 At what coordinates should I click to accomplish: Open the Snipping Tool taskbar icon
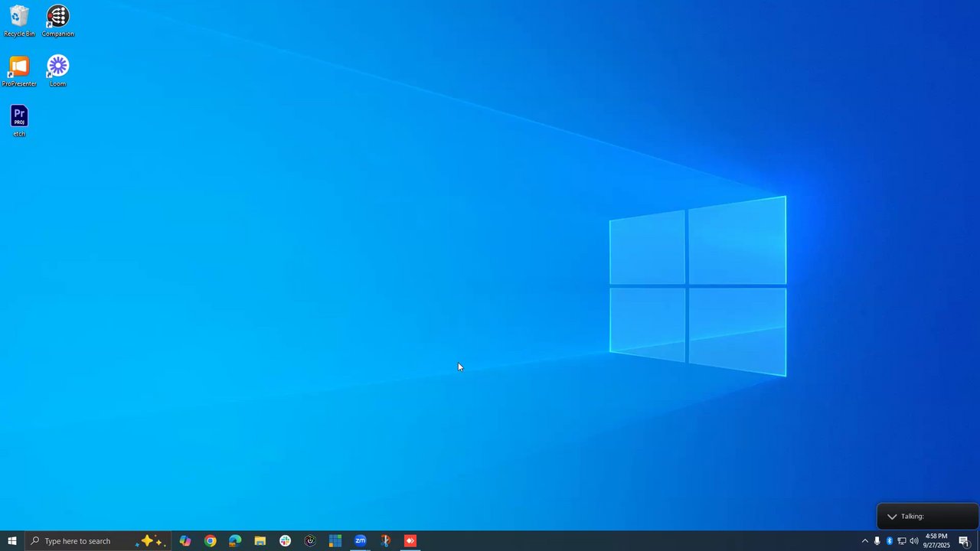click(x=385, y=541)
